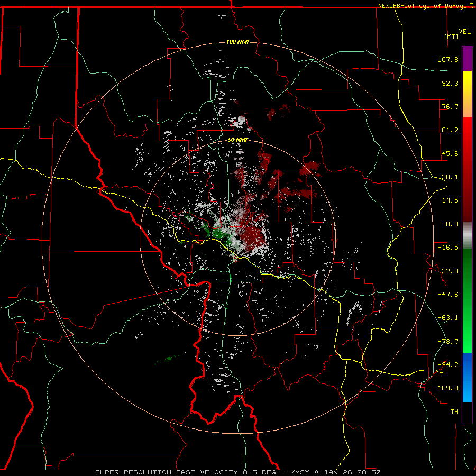Click the TH threshold label in legend
Screen dimensions: 476x476
pos(454,411)
